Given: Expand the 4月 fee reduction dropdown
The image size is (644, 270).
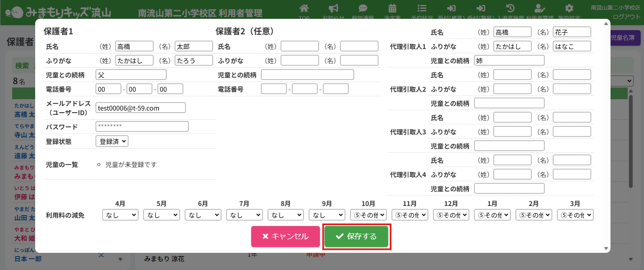Looking at the screenshot, I should [x=120, y=215].
